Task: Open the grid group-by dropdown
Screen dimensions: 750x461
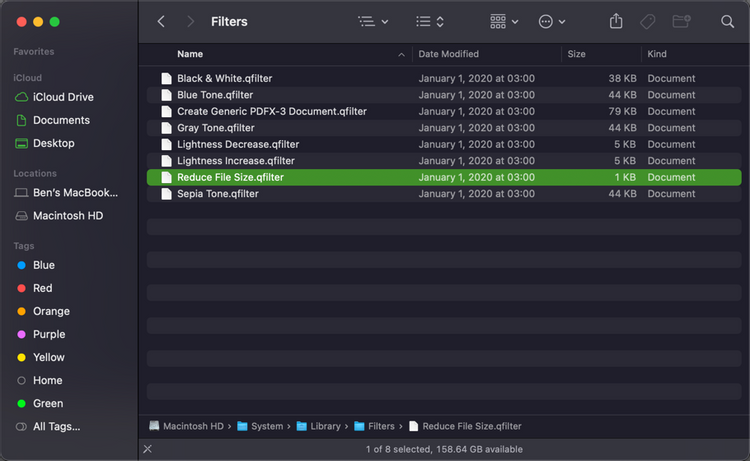Action: (504, 22)
